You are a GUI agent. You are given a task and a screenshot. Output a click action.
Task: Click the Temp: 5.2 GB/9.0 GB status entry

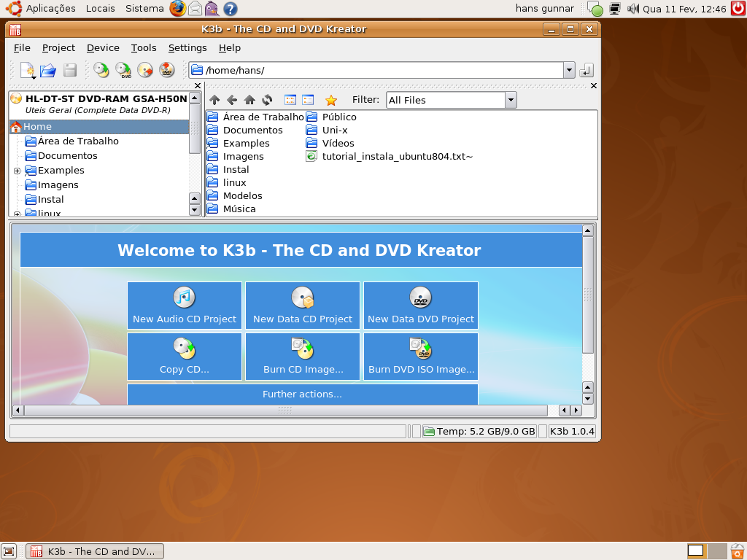tap(479, 432)
